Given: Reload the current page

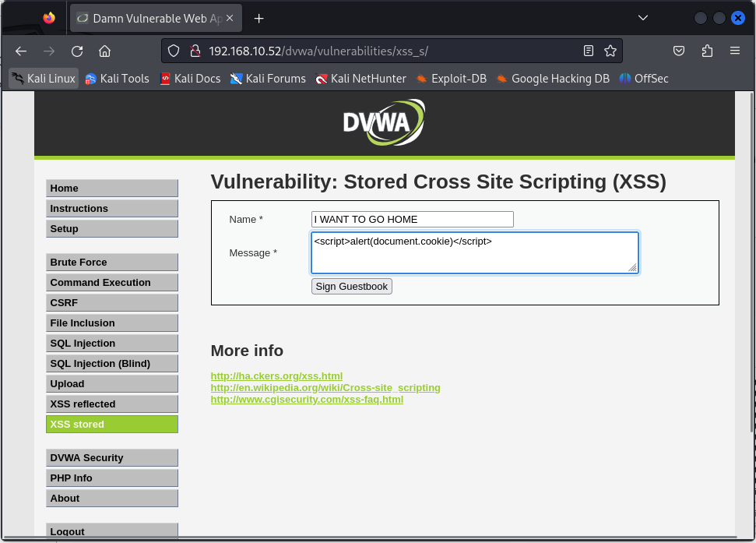Looking at the screenshot, I should click(77, 51).
